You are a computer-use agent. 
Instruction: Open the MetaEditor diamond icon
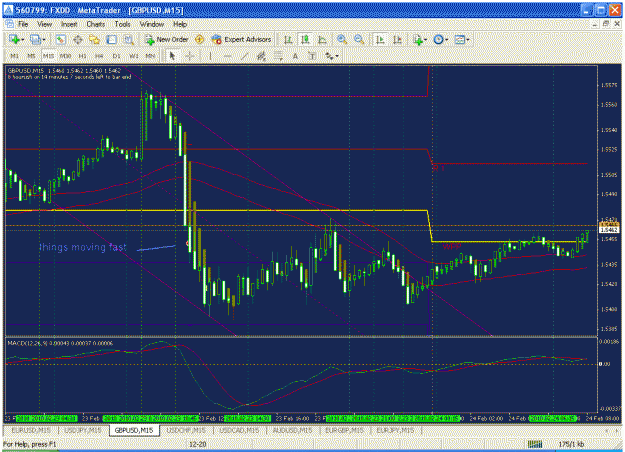pos(199,39)
